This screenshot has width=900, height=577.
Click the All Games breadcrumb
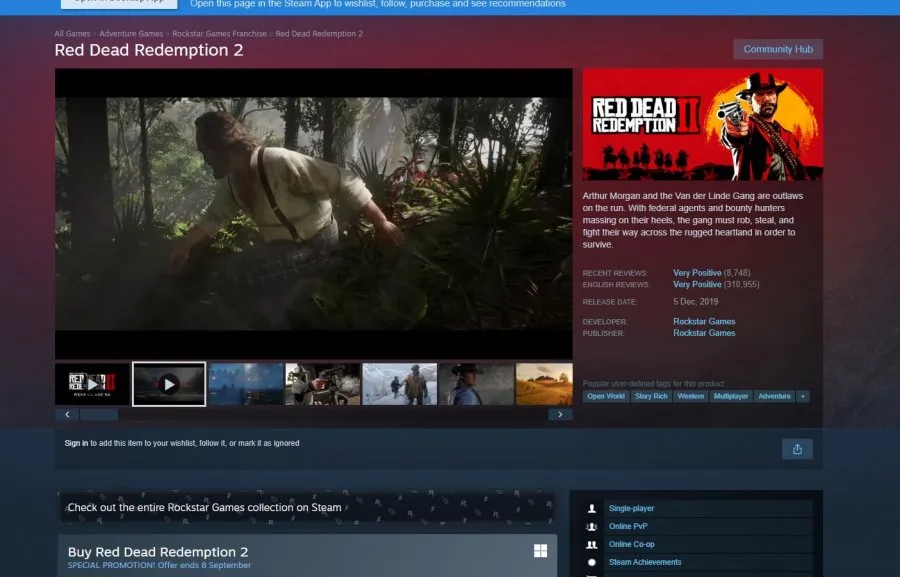(72, 34)
